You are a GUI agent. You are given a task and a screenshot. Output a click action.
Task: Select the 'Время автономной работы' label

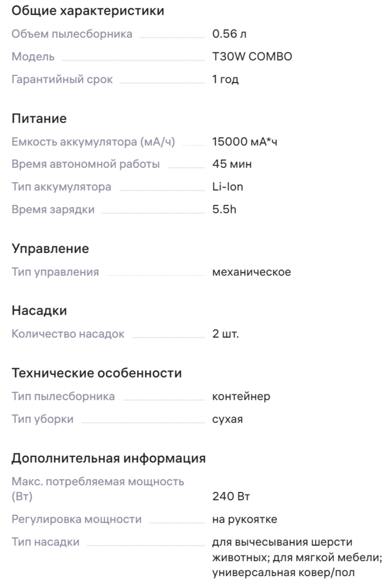[x=85, y=164]
